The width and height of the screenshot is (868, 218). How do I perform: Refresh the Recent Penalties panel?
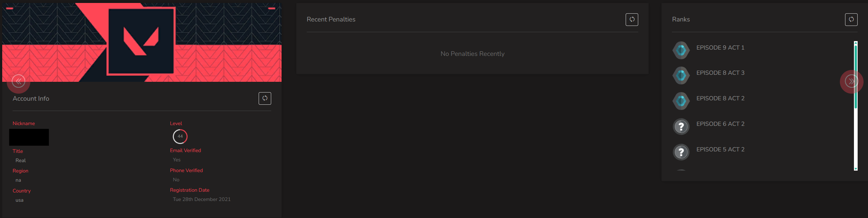point(632,20)
